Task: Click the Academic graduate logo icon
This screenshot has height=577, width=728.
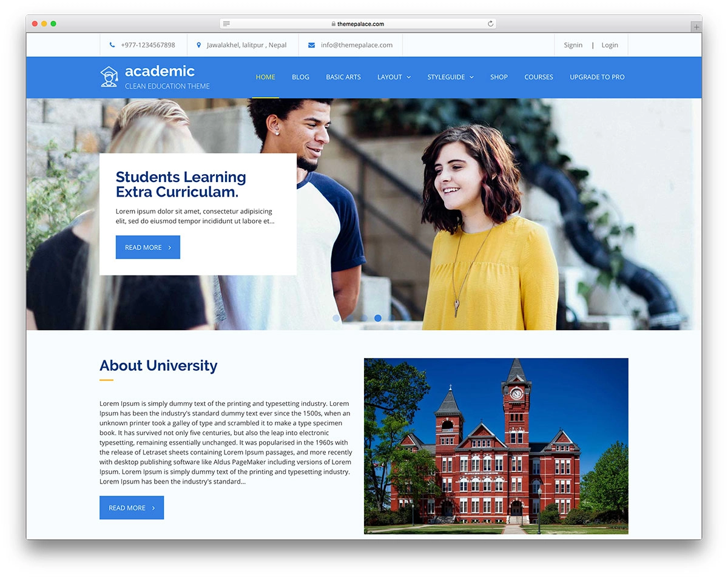Action: tap(109, 76)
